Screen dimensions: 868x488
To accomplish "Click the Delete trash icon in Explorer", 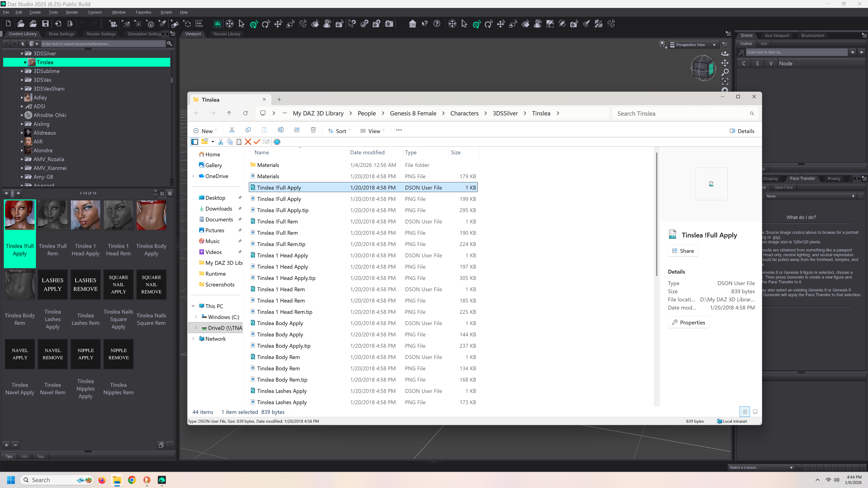I will tap(313, 130).
